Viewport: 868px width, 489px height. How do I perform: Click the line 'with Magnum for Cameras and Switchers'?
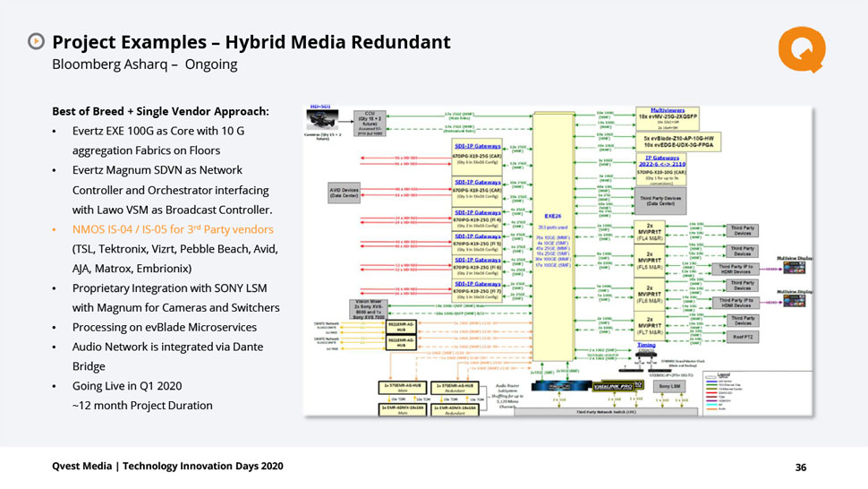(176, 308)
